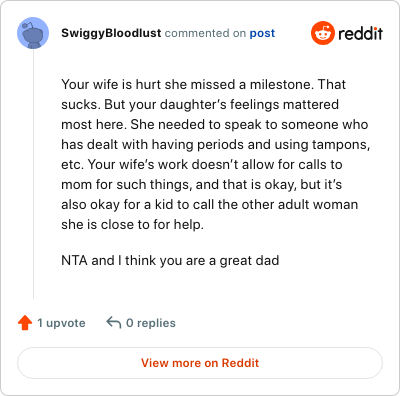
Task: Open the SwiggyBloodlust user profile name
Action: coord(111,33)
